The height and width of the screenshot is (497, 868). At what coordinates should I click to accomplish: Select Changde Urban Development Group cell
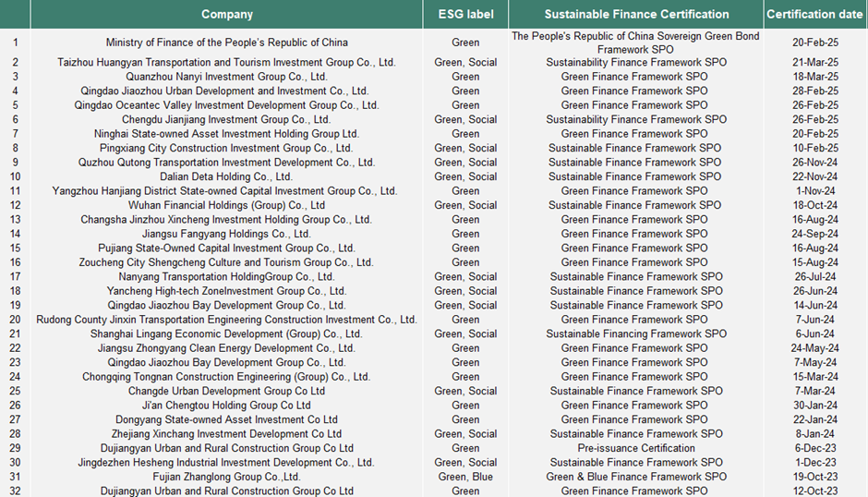pyautogui.click(x=227, y=392)
